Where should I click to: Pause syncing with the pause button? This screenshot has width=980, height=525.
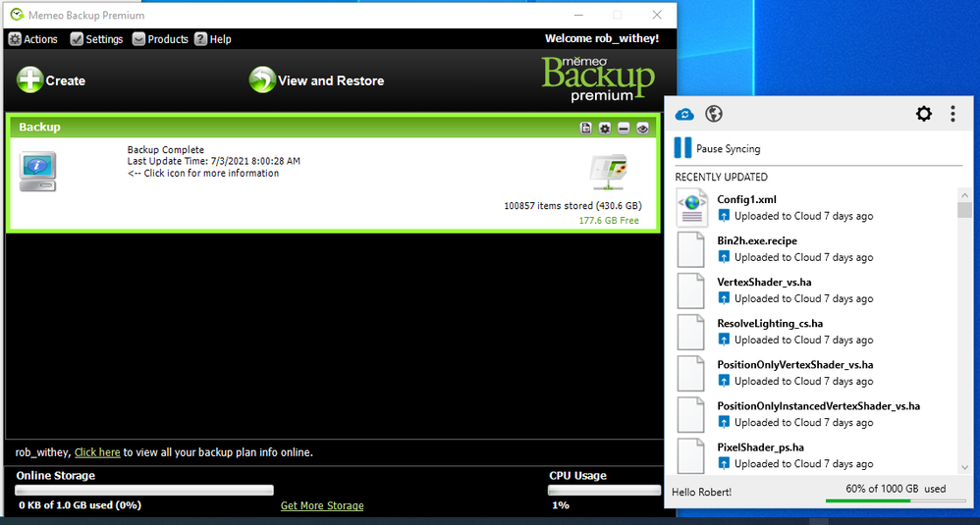pos(682,148)
